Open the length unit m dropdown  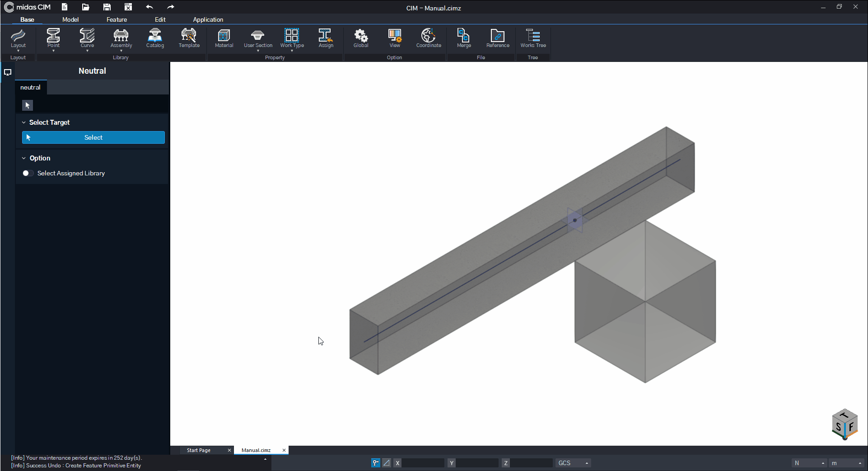pos(847,463)
